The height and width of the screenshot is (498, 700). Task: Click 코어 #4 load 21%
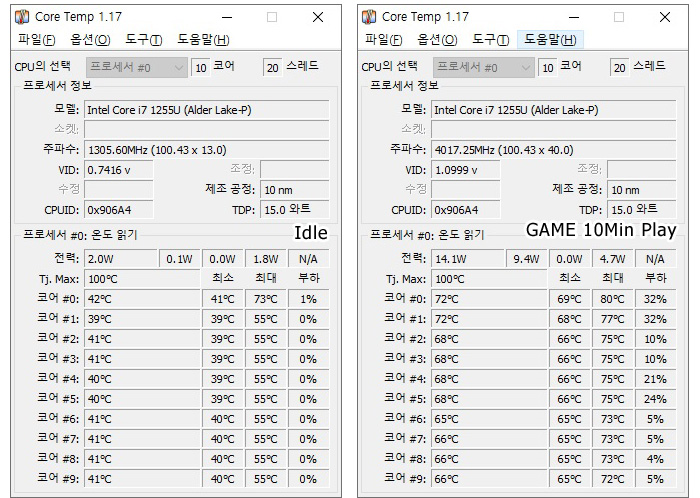655,379
